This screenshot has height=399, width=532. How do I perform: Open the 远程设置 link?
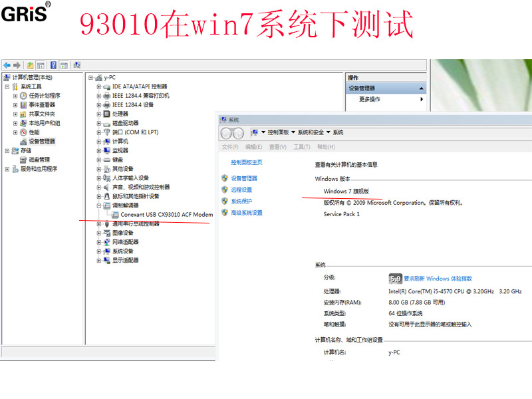coord(241,190)
